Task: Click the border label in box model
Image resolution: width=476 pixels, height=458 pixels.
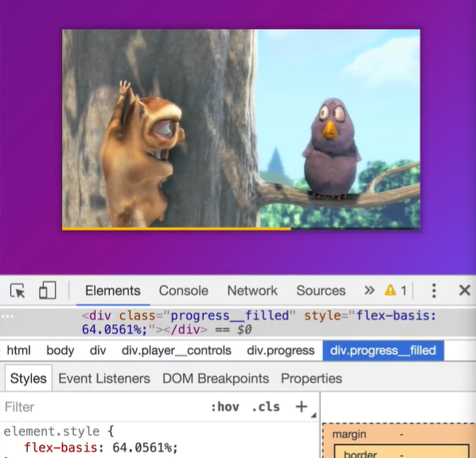Action: pyautogui.click(x=361, y=454)
